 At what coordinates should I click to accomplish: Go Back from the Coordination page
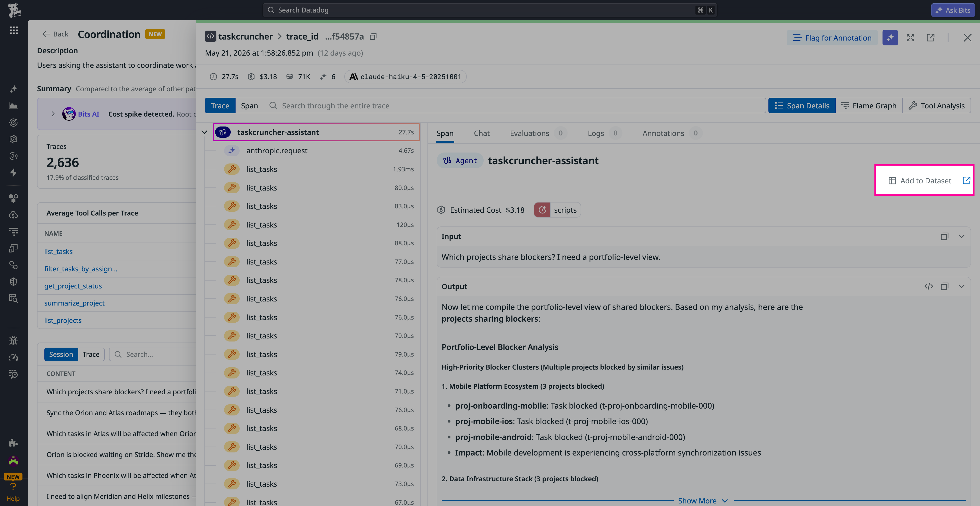[x=55, y=34]
